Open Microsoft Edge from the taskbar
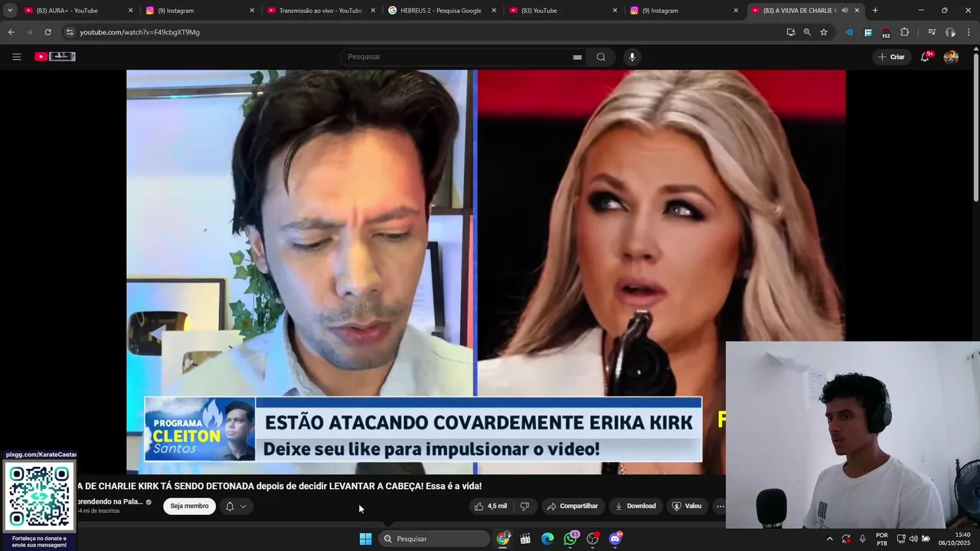 click(547, 539)
